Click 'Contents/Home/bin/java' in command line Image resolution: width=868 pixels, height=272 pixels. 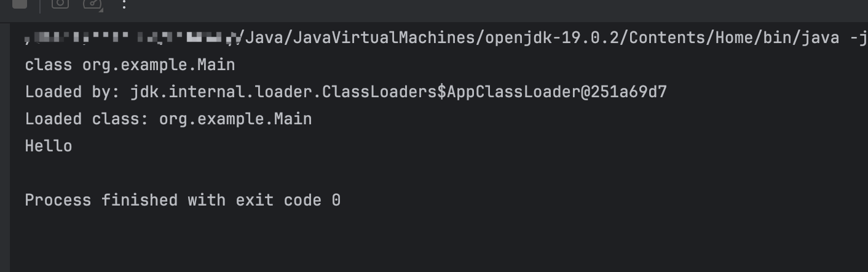pyautogui.click(x=734, y=38)
